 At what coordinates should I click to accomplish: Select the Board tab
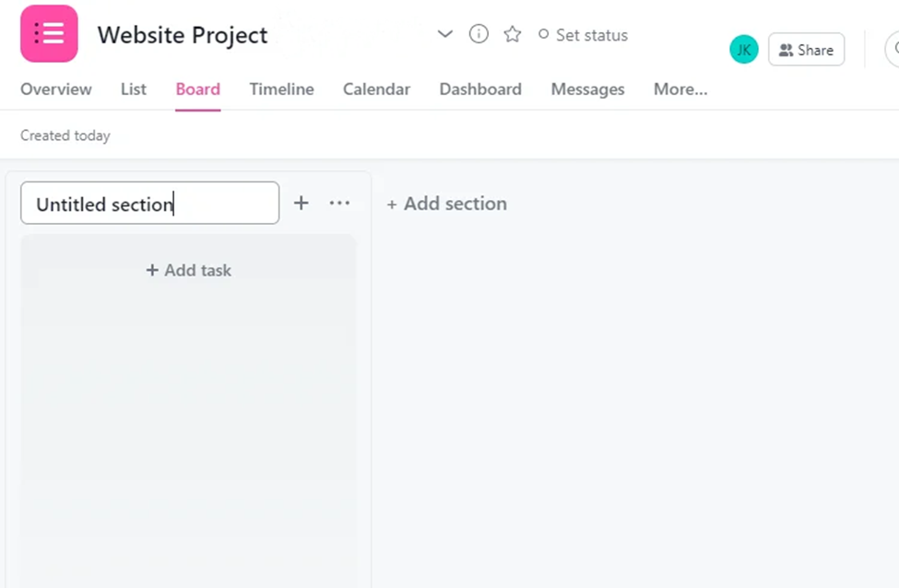pyautogui.click(x=198, y=89)
